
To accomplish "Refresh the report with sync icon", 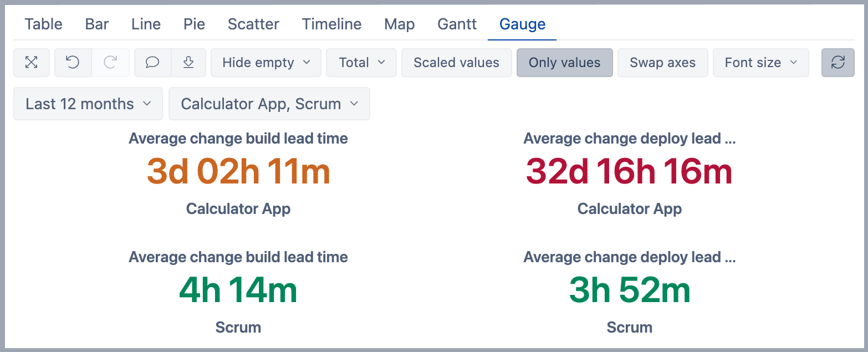I will 838,63.
